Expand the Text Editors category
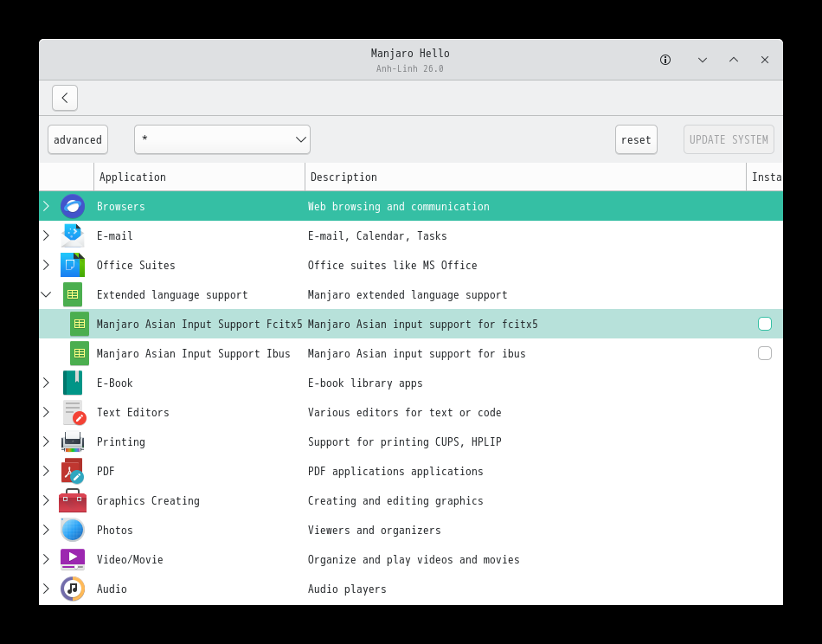822x644 pixels. (x=46, y=412)
